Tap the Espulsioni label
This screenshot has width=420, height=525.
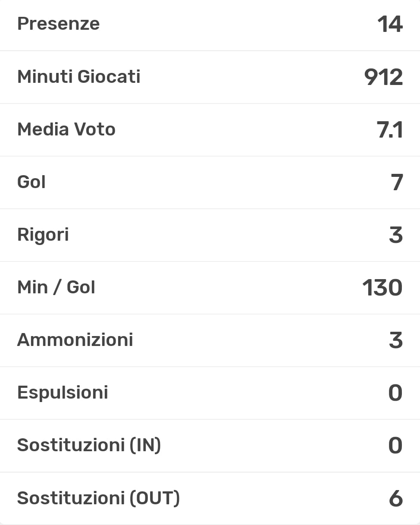point(63,393)
